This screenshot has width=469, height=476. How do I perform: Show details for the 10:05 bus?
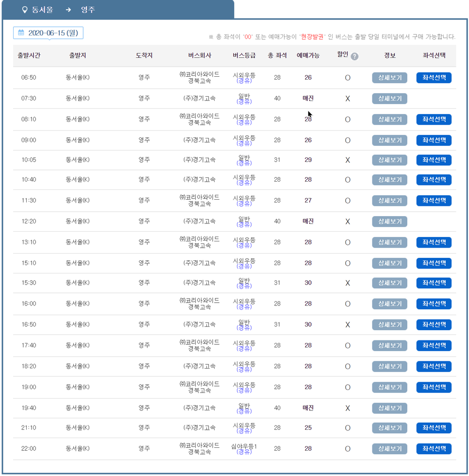pyautogui.click(x=389, y=160)
